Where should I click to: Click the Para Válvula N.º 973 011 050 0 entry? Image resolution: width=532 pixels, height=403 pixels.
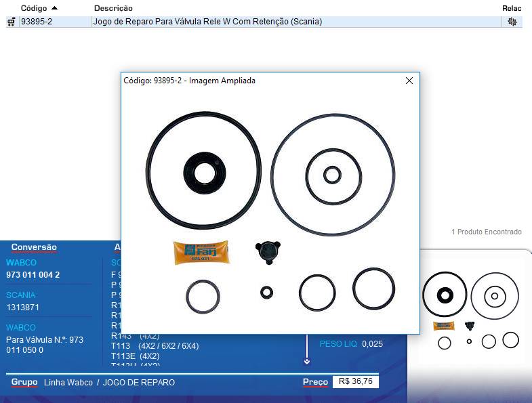[44, 345]
